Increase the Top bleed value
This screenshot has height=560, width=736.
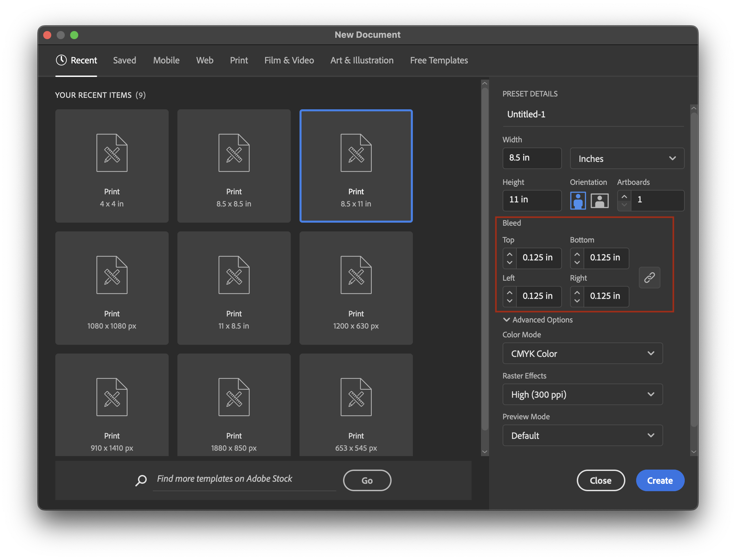[509, 254]
